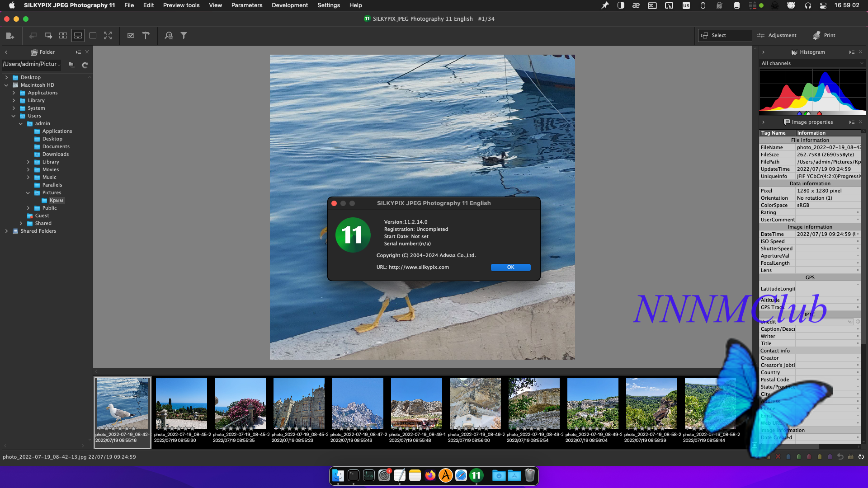Open the All channels histogram dropdown
The image size is (868, 488).
coord(812,64)
